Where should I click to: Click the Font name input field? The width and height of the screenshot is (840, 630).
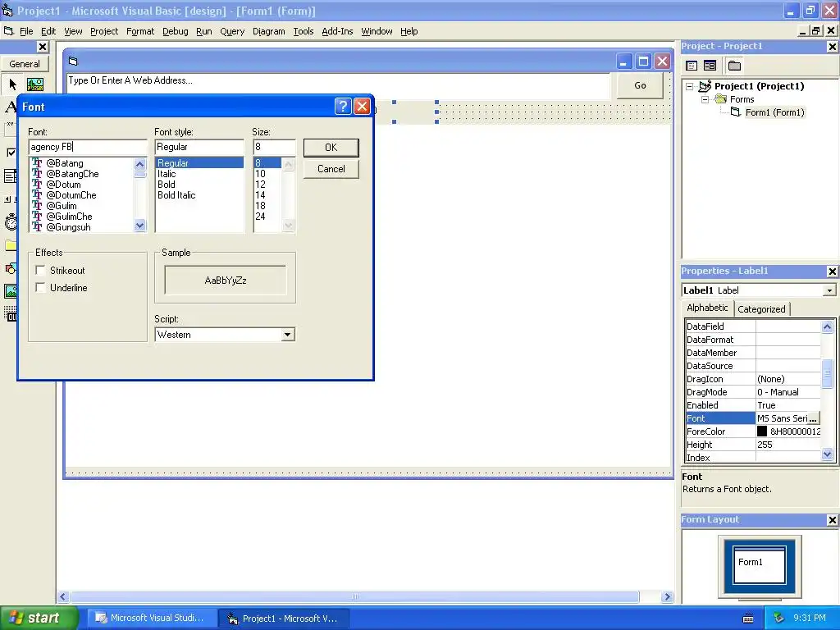click(87, 147)
